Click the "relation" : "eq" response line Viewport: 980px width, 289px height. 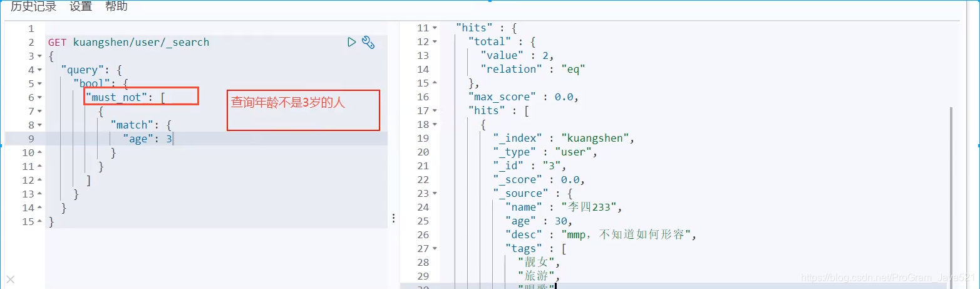(x=533, y=69)
